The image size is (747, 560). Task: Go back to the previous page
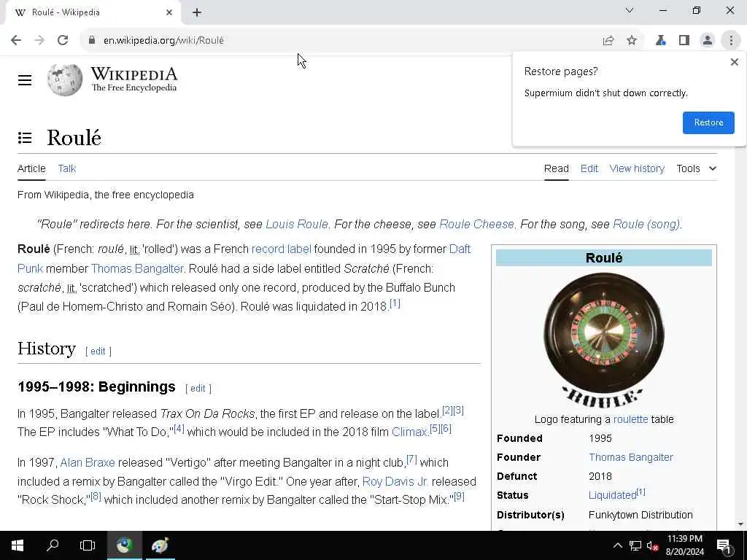pos(16,41)
